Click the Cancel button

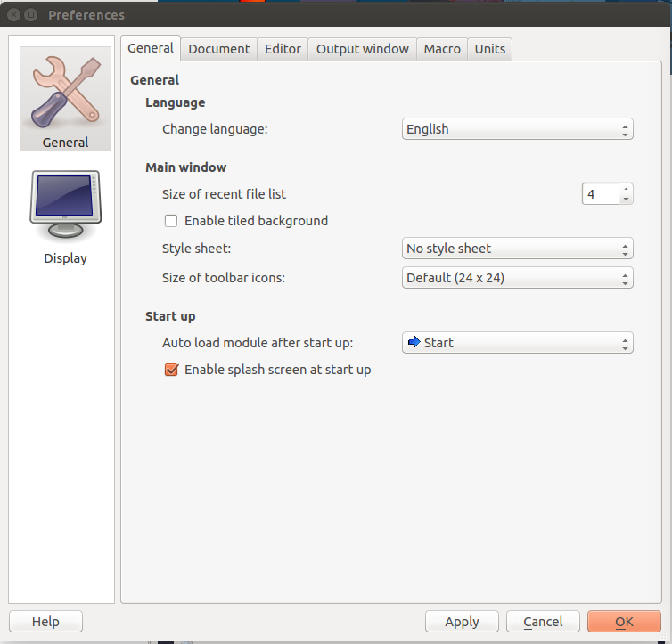(x=543, y=622)
